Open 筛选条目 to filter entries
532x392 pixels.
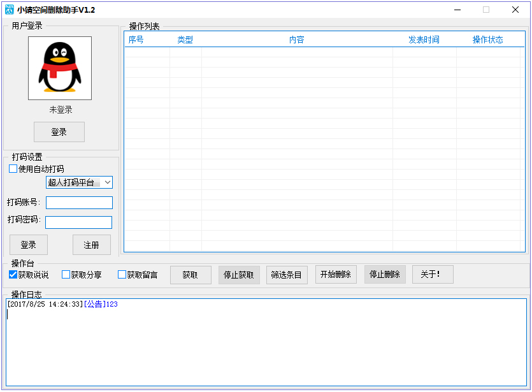(x=286, y=275)
